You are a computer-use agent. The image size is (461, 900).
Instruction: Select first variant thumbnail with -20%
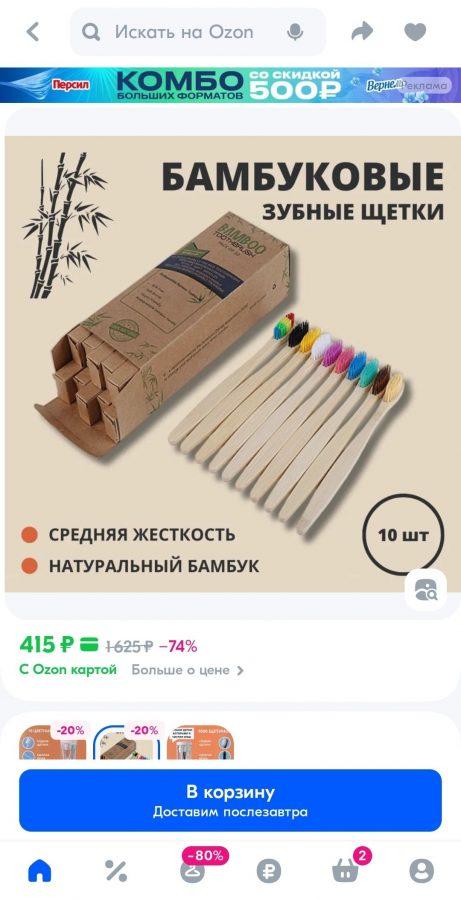click(x=53, y=741)
